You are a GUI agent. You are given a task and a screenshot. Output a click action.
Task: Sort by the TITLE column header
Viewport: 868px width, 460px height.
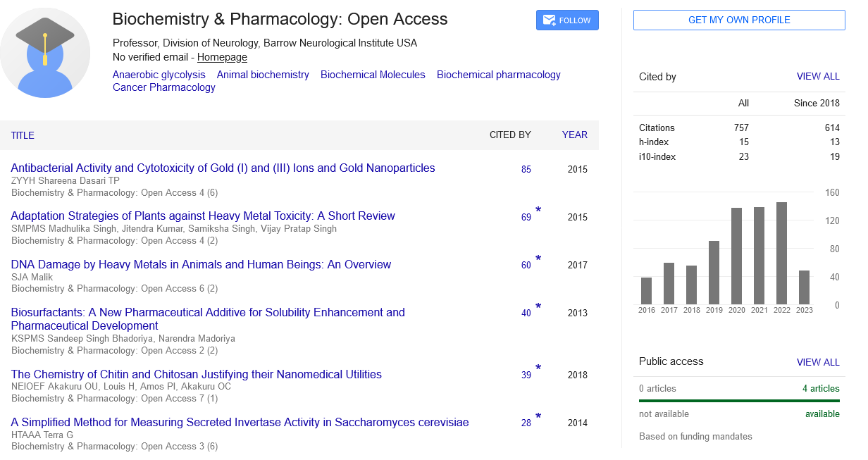pos(23,135)
